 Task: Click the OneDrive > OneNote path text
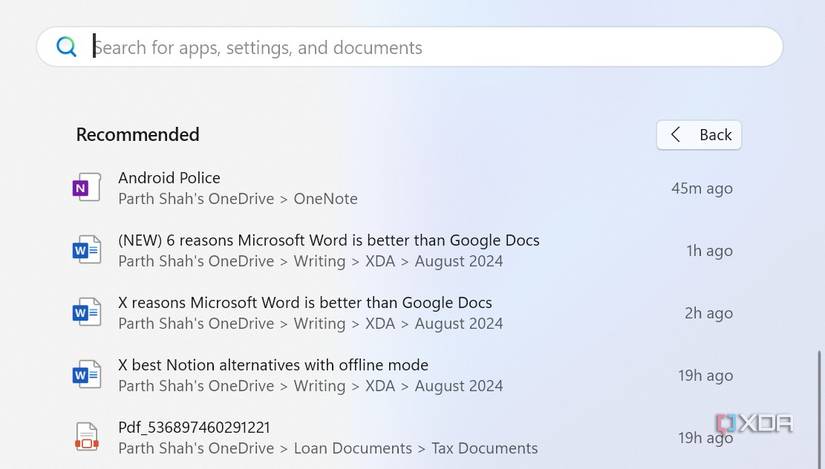click(238, 198)
